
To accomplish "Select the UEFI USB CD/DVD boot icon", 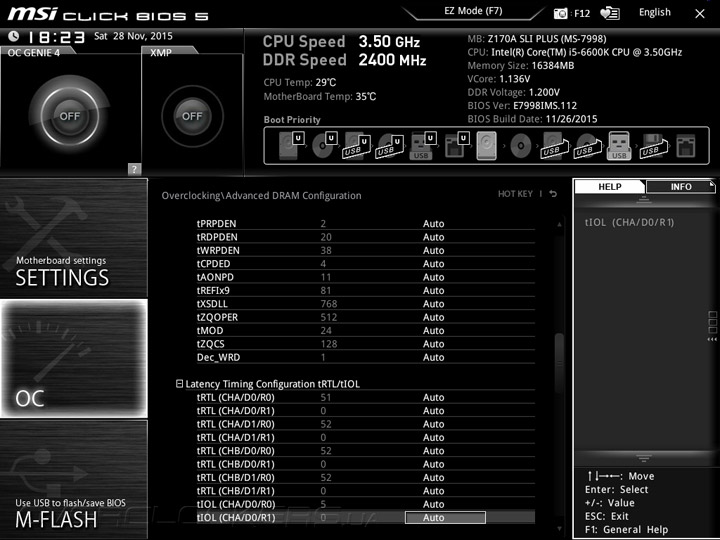I will pyautogui.click(x=390, y=146).
